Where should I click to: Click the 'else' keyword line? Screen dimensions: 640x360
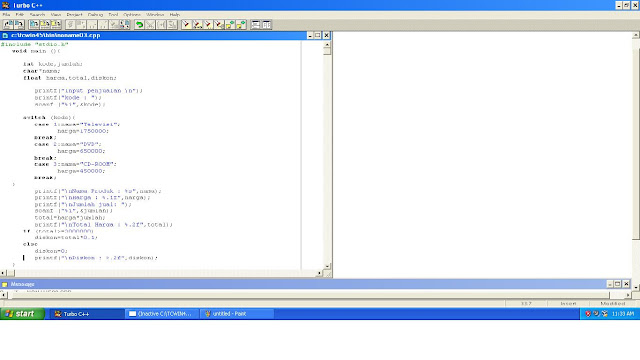click(x=30, y=244)
